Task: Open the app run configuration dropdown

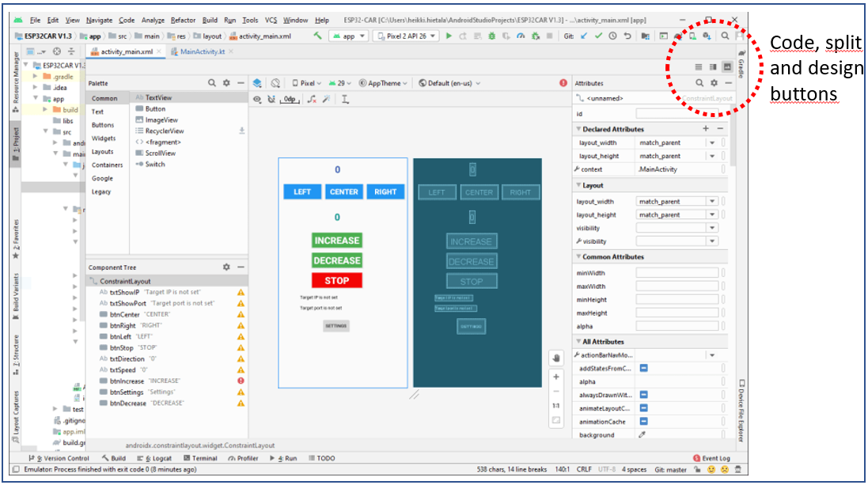Action: [349, 36]
